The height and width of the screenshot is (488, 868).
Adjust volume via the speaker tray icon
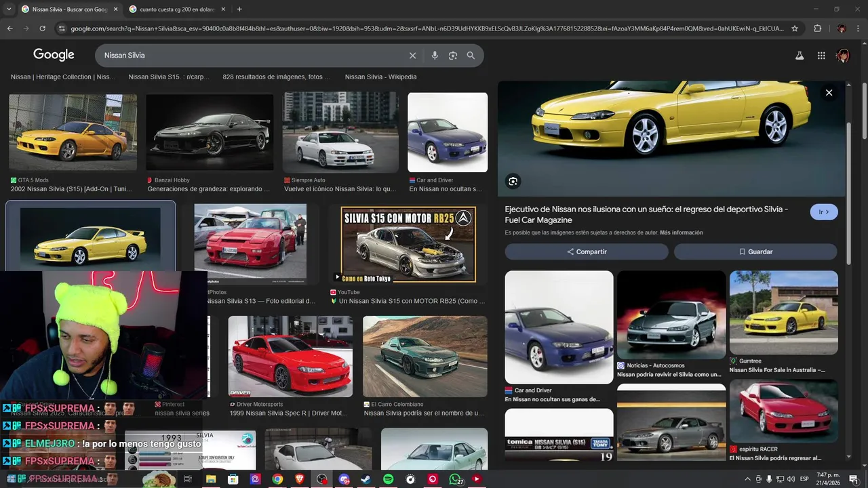click(x=791, y=479)
